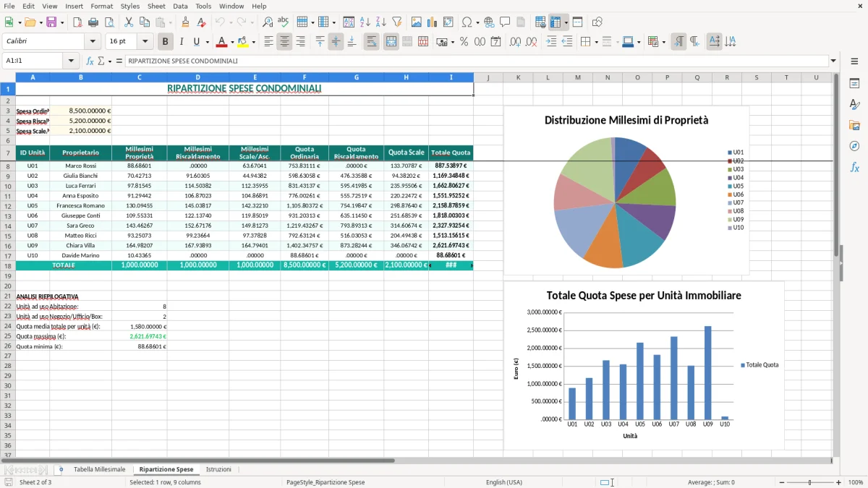Viewport: 868px width, 488px height.
Task: Click the Sum sigma icon
Action: [101, 61]
